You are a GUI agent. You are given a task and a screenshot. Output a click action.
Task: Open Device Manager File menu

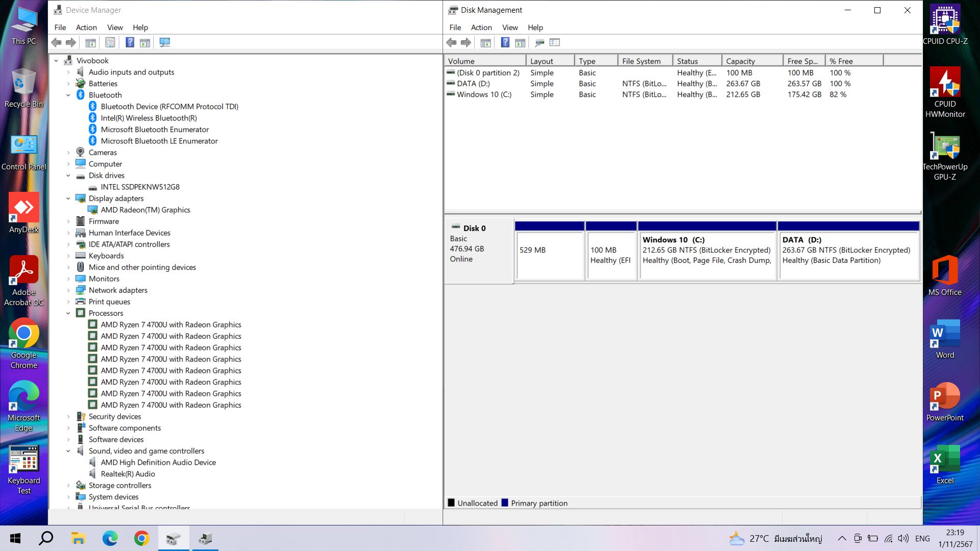tap(60, 28)
